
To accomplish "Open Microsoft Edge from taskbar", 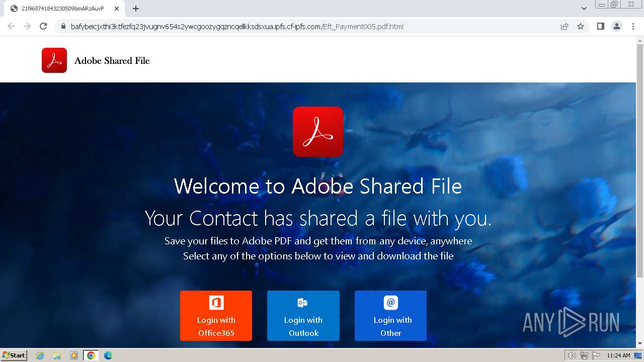I will click(x=108, y=355).
